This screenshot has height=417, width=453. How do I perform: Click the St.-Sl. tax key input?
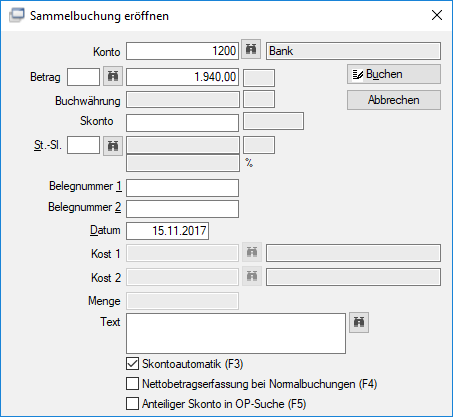tap(83, 145)
